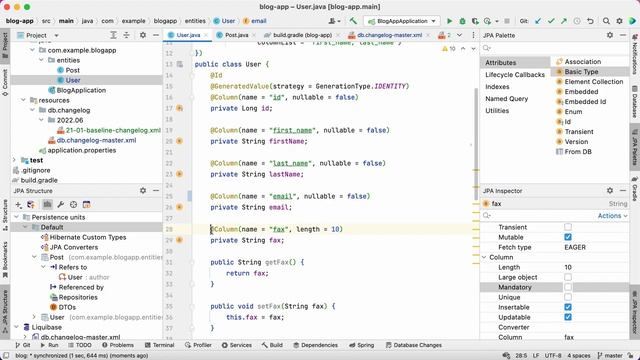The image size is (640, 360).
Task: Open JPA Inspector settings gear
Action: point(609,191)
